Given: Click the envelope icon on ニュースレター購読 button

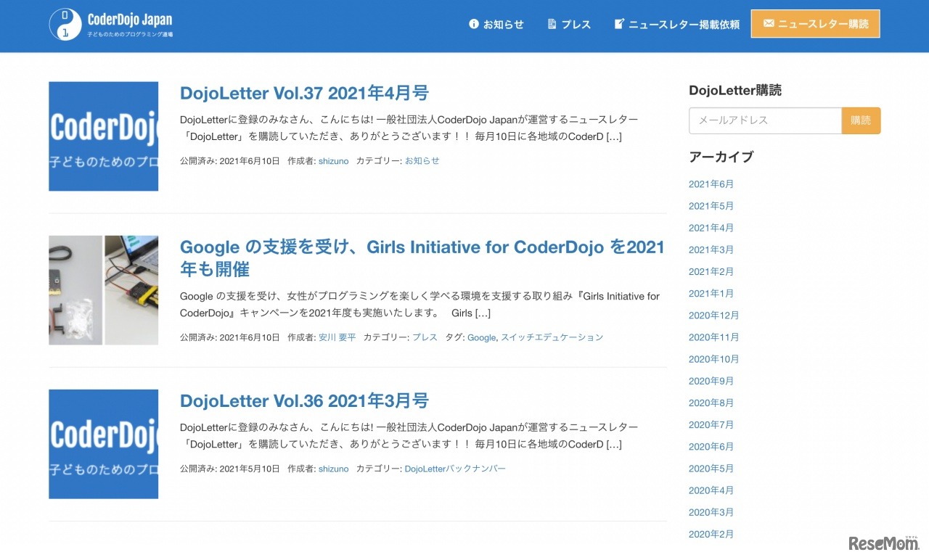Looking at the screenshot, I should point(769,23).
